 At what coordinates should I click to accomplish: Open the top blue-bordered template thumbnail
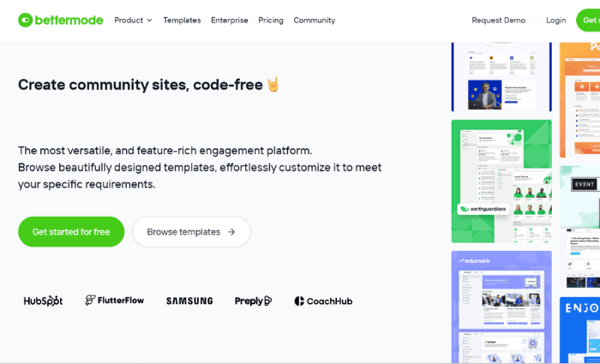(501, 77)
